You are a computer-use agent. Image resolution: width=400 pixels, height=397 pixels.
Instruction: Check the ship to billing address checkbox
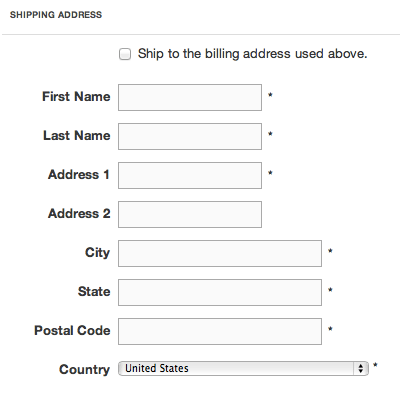click(125, 54)
